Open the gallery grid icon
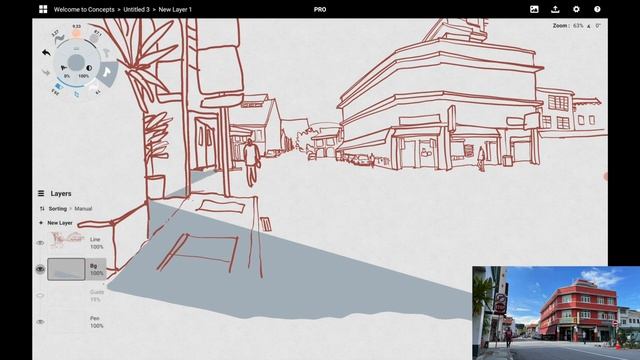The height and width of the screenshot is (360, 640). click(x=43, y=9)
